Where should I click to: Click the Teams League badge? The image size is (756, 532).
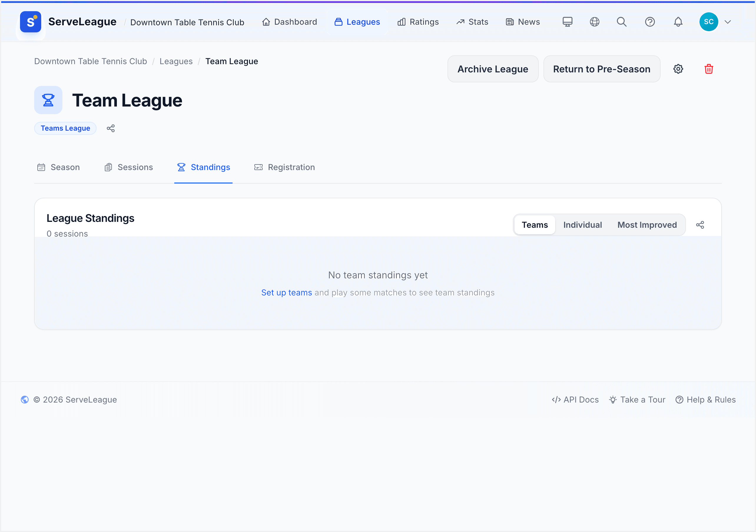click(x=65, y=128)
